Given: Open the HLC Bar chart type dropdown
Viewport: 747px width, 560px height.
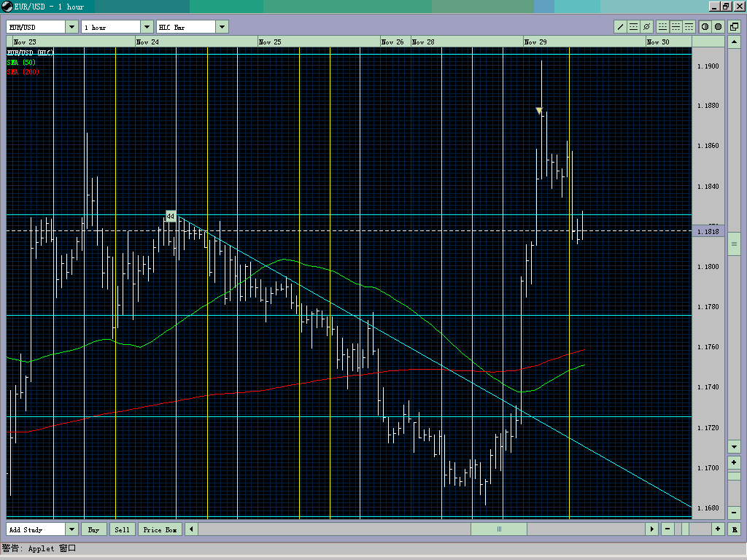Looking at the screenshot, I should point(222,26).
